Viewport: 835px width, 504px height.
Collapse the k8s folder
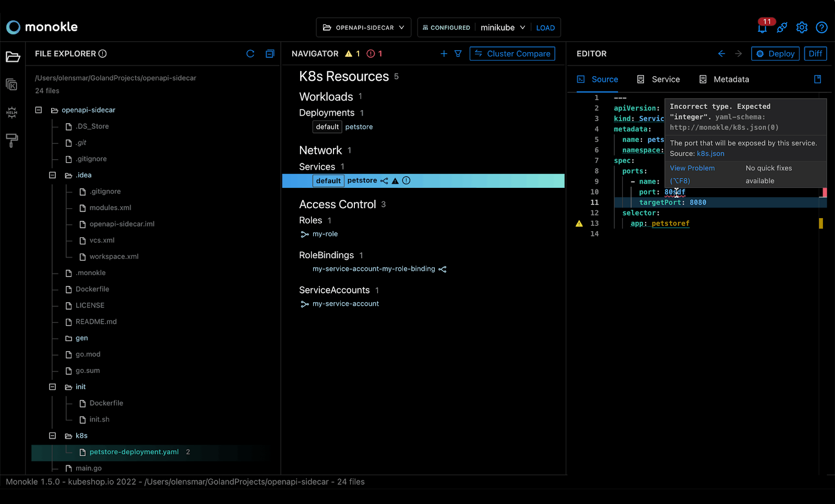click(x=52, y=436)
